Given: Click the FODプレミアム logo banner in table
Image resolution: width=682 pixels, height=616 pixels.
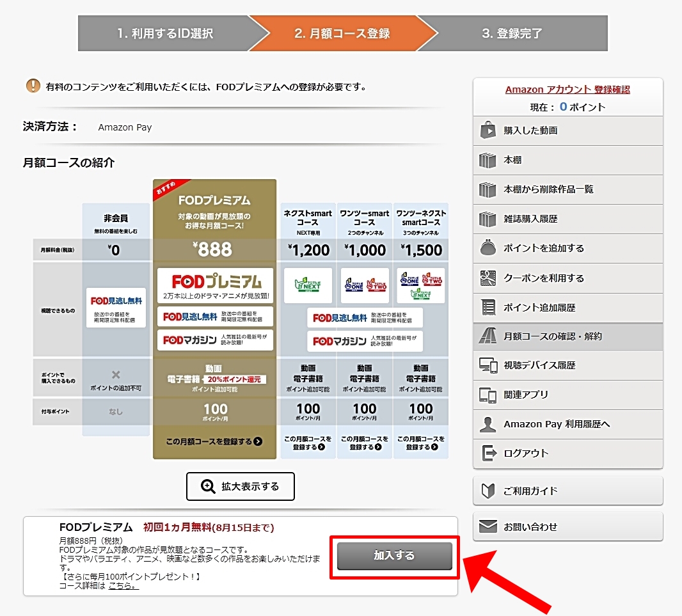Looking at the screenshot, I should click(x=216, y=285).
